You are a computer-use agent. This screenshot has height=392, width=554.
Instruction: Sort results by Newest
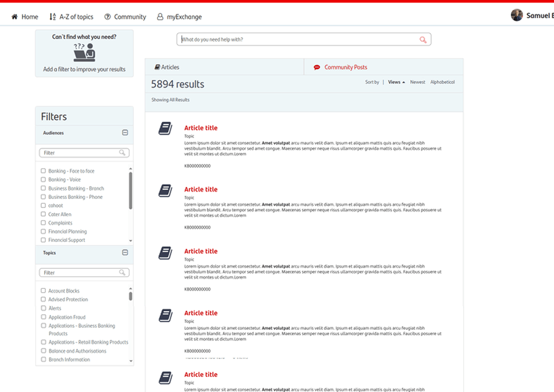pyautogui.click(x=418, y=82)
